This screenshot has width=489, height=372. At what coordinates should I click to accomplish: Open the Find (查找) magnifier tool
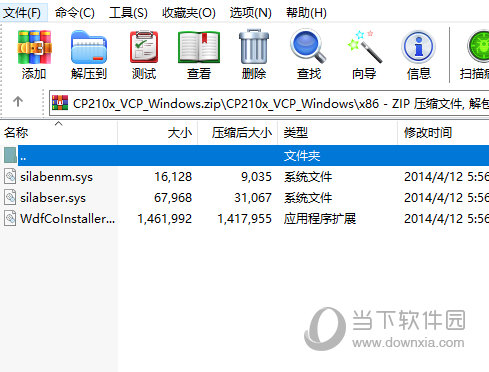pyautogui.click(x=308, y=47)
